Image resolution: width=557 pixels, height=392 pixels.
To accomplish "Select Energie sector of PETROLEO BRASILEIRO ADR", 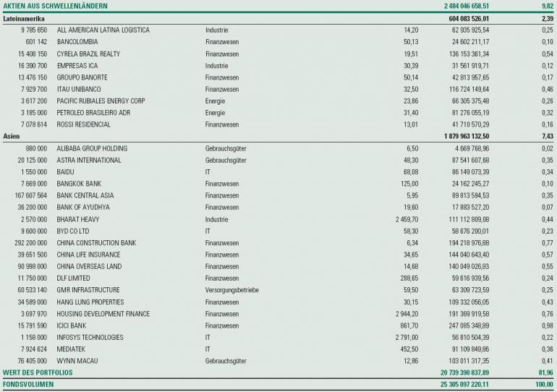I will (215, 113).
